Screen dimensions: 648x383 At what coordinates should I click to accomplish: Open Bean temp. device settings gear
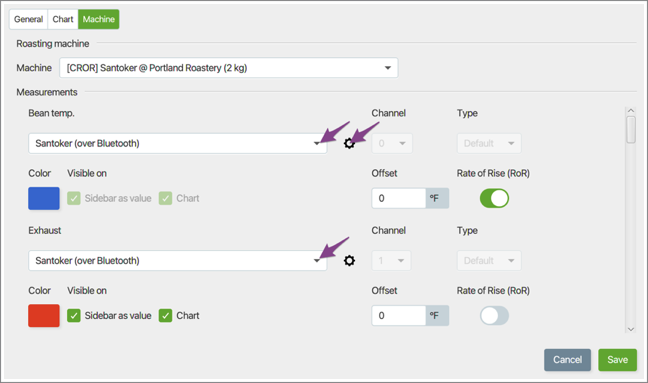pos(349,143)
